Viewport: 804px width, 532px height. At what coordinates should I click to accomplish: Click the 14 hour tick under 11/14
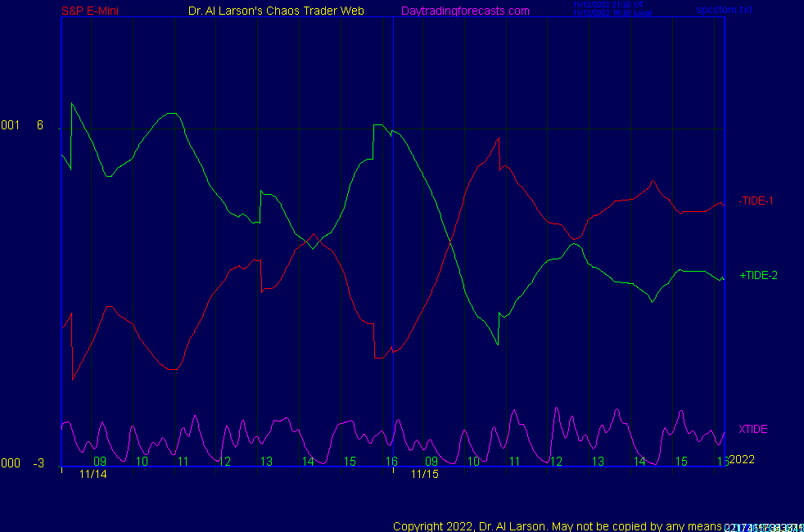pos(308,462)
